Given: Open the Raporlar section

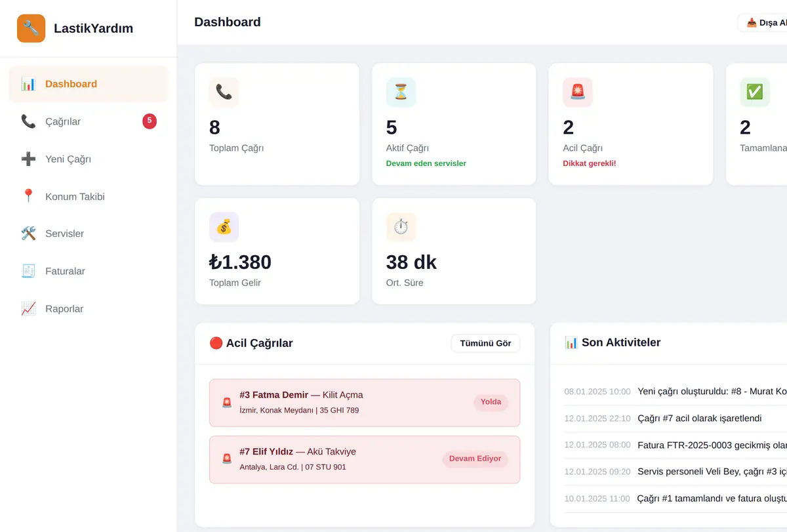Looking at the screenshot, I should pyautogui.click(x=89, y=308).
